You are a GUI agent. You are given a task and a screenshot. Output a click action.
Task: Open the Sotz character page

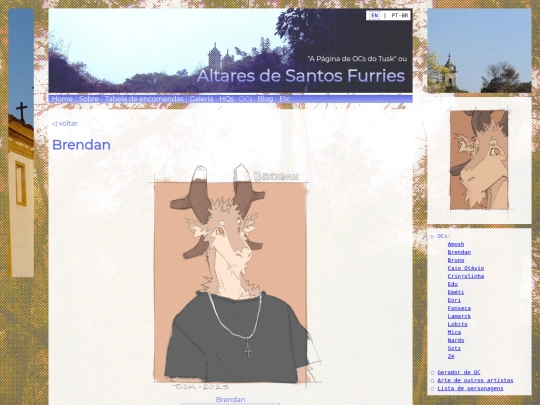(454, 348)
